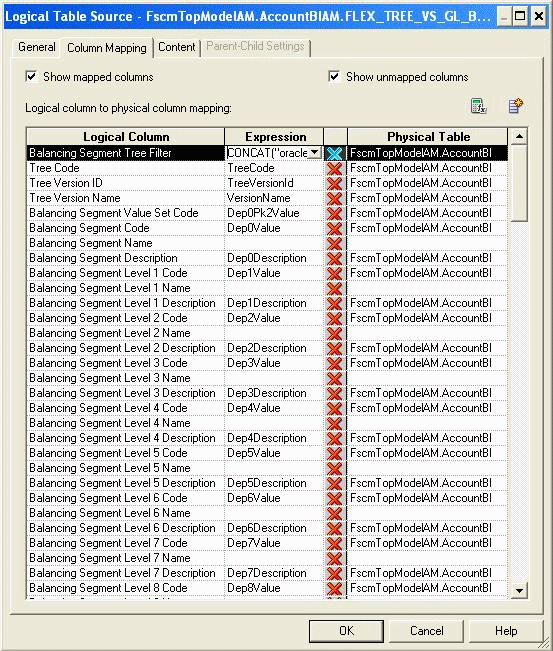
Task: Uncheck Show mapped columns
Action: click(32, 76)
